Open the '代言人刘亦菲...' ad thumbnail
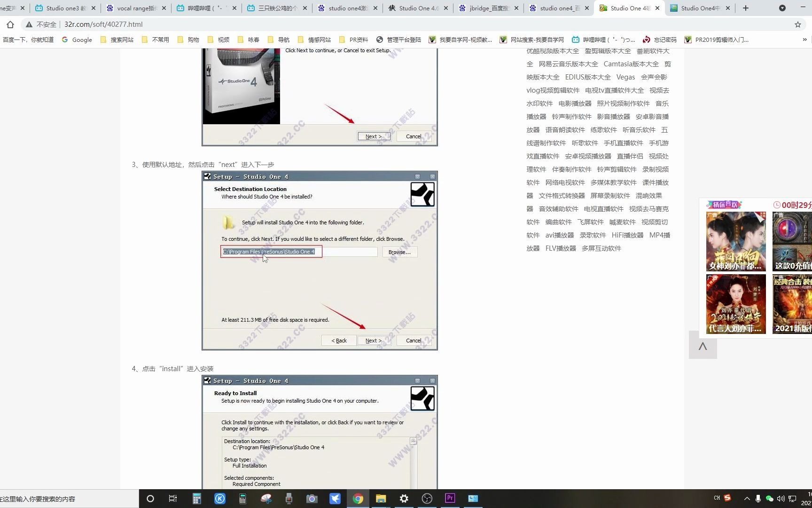Image resolution: width=812 pixels, height=508 pixels. click(x=735, y=304)
